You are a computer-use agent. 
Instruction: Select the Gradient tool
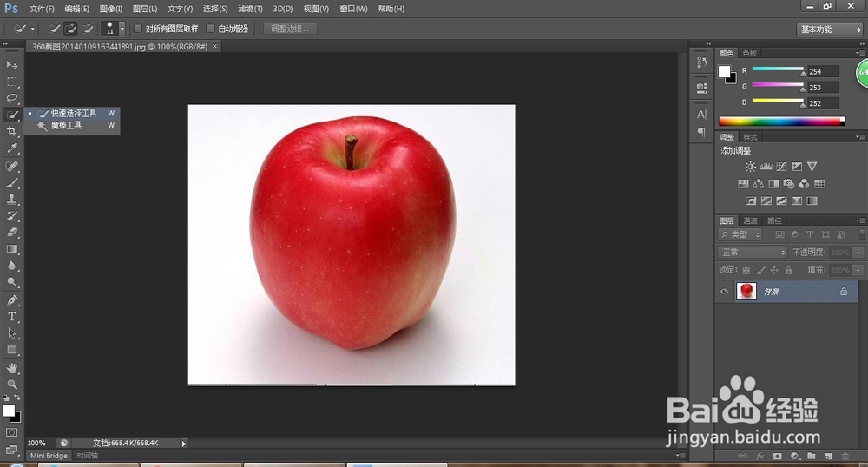pyautogui.click(x=11, y=249)
